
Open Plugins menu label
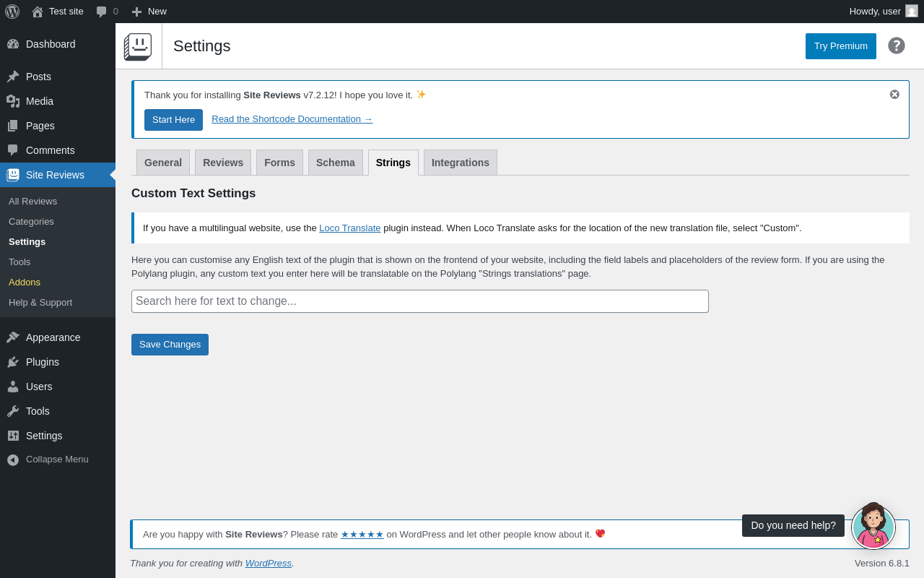[x=43, y=362]
